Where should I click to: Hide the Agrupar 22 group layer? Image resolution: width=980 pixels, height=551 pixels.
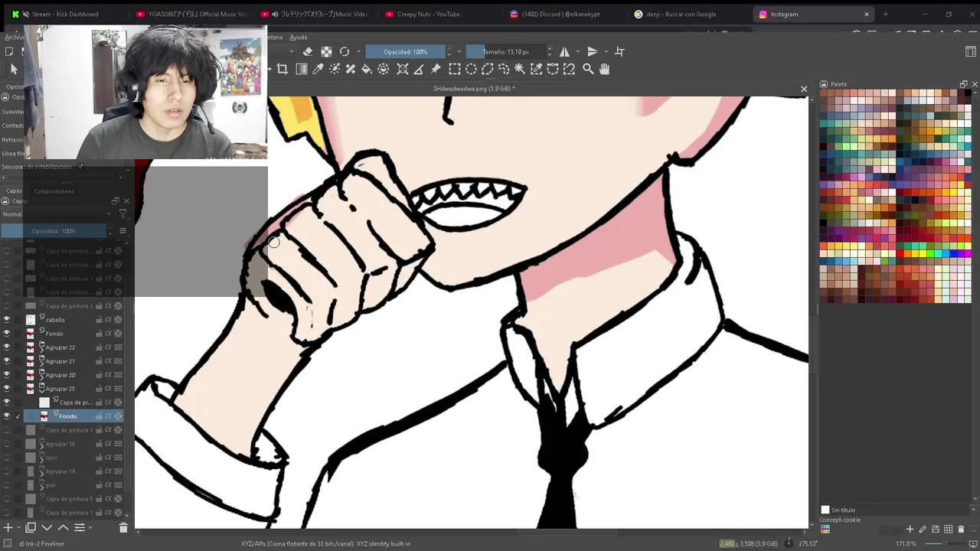click(7, 347)
